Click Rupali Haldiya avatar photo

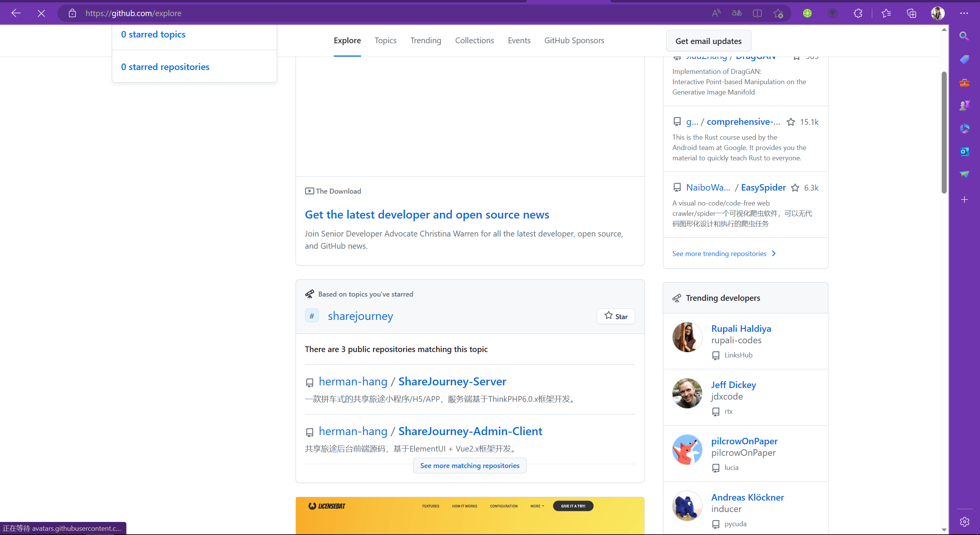[x=687, y=337]
